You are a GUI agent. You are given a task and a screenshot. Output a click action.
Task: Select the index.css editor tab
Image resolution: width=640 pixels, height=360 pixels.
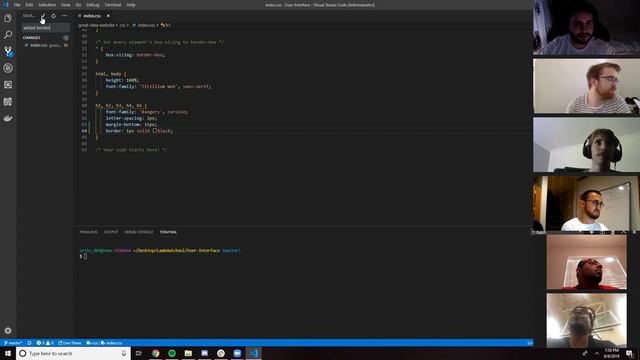coord(92,16)
